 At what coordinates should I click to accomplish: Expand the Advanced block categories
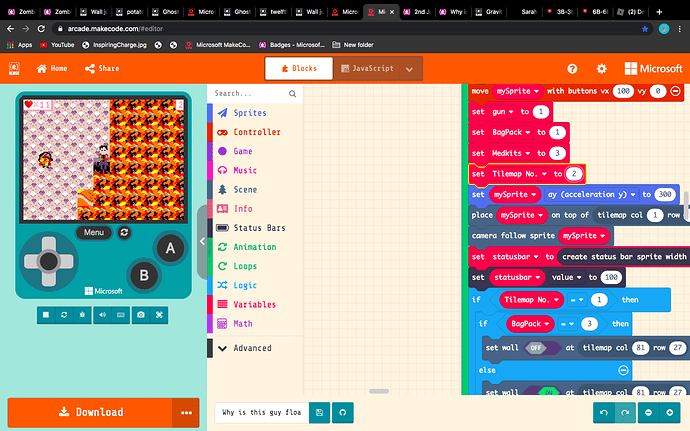click(255, 348)
